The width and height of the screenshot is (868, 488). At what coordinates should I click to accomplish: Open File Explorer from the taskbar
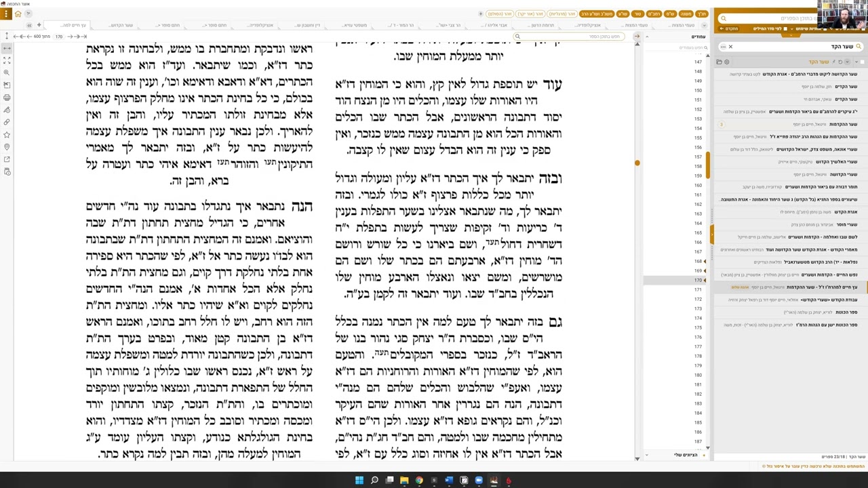point(404,481)
